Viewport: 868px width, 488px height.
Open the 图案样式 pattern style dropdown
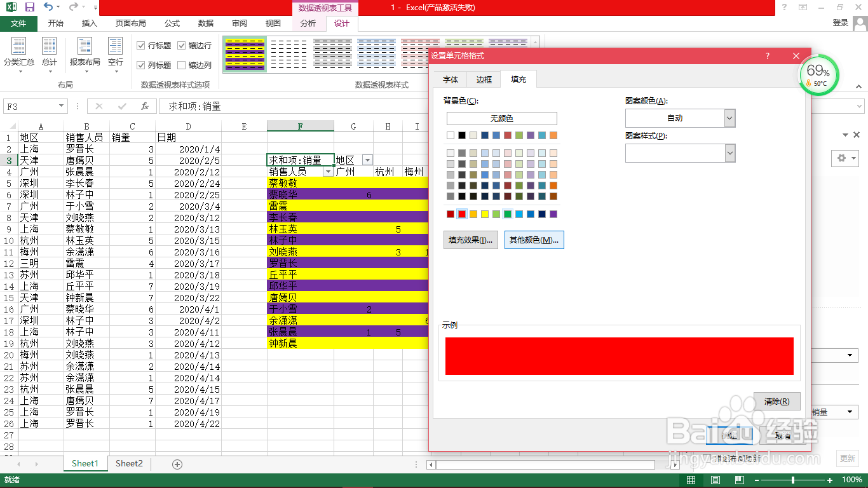click(x=729, y=153)
